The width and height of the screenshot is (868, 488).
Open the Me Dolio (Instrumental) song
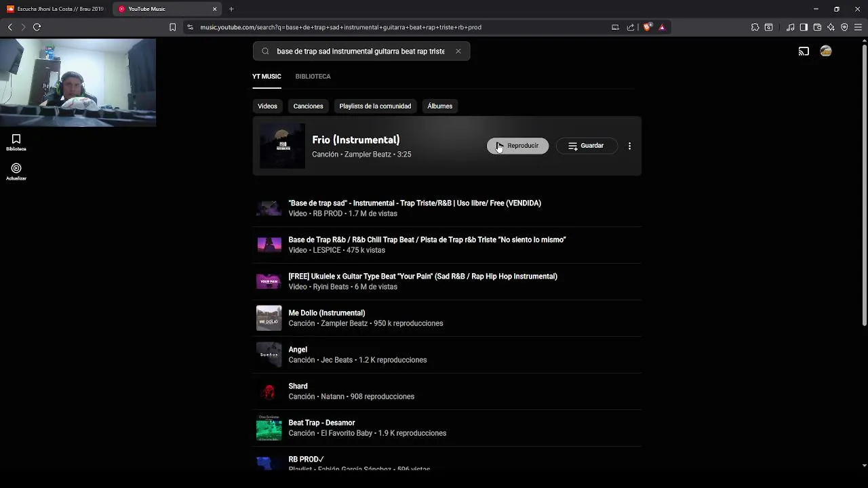click(x=327, y=313)
